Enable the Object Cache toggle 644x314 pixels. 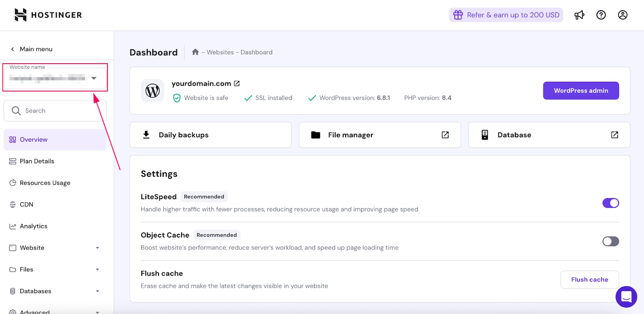(x=610, y=241)
